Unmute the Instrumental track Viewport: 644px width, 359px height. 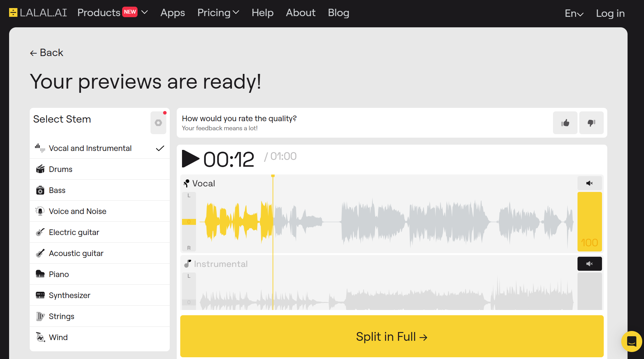(589, 264)
